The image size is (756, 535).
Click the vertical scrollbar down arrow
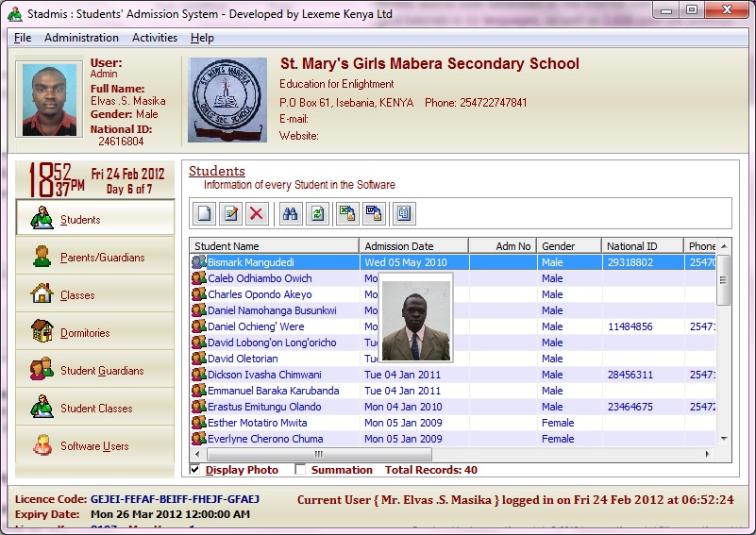(724, 439)
